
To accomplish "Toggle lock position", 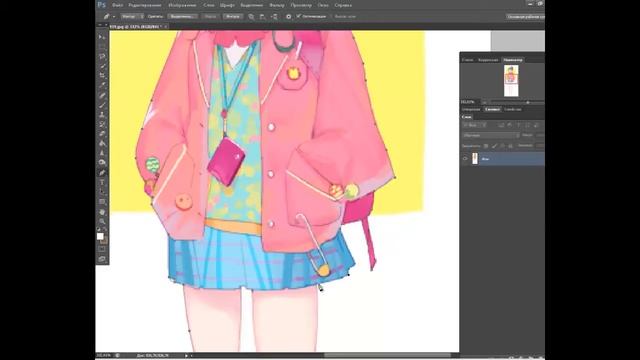I will (x=502, y=146).
